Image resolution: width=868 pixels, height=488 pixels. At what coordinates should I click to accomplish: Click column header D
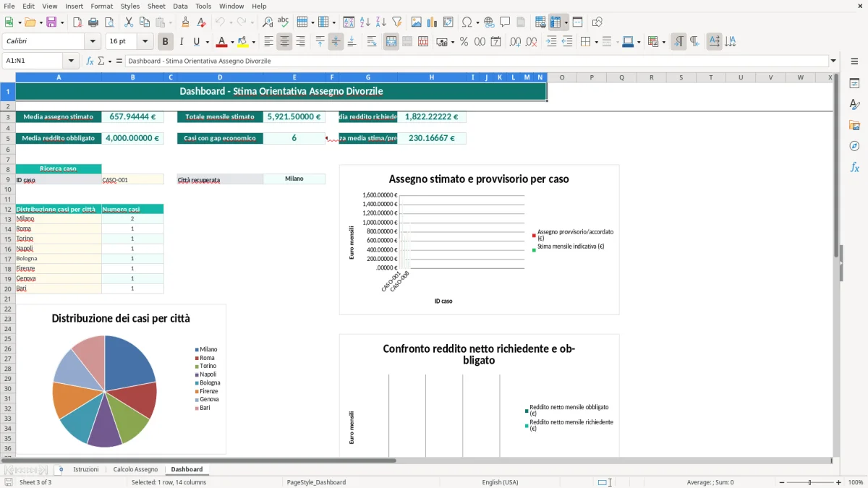220,77
